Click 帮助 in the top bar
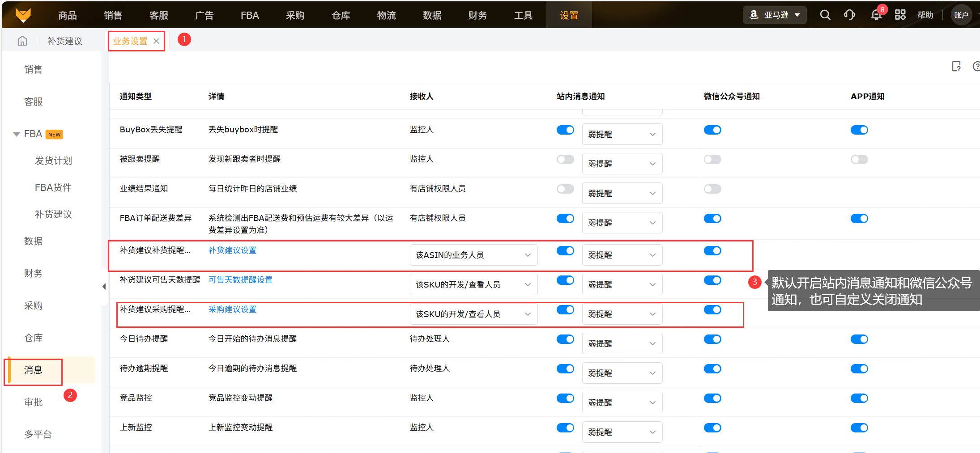Screen dimensions: 980x453 pyautogui.click(x=925, y=15)
